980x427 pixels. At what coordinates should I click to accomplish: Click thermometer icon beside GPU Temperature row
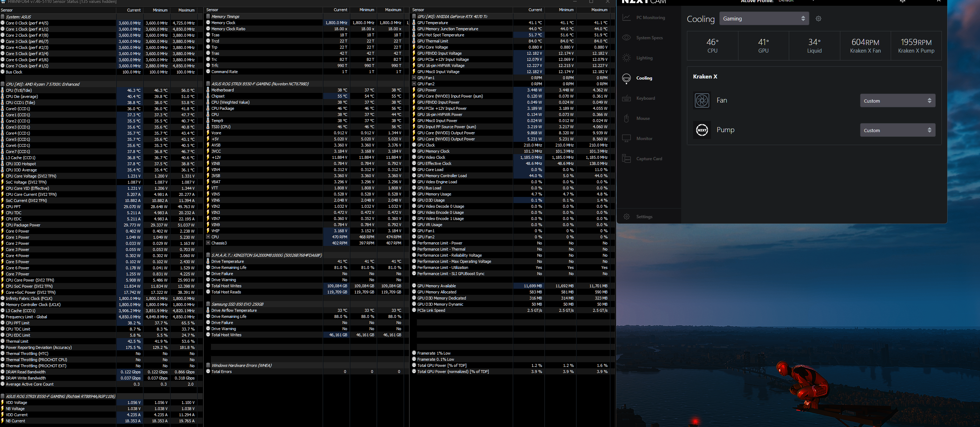click(x=414, y=23)
